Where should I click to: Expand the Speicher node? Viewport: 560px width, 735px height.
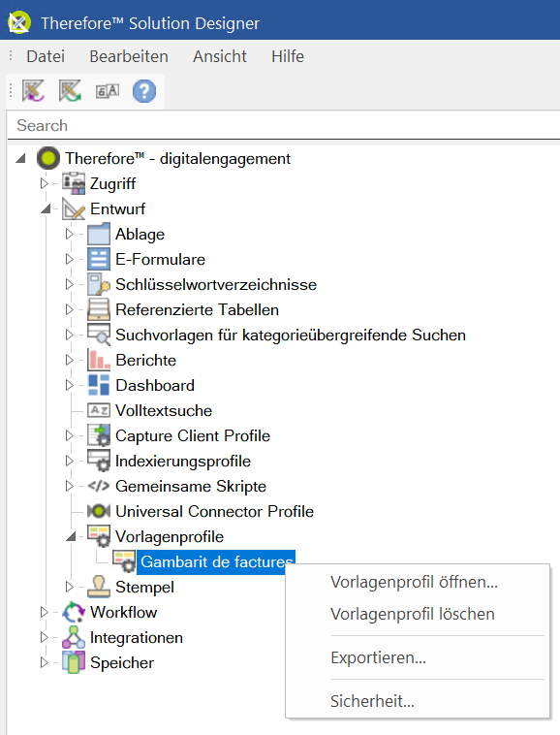tap(44, 663)
